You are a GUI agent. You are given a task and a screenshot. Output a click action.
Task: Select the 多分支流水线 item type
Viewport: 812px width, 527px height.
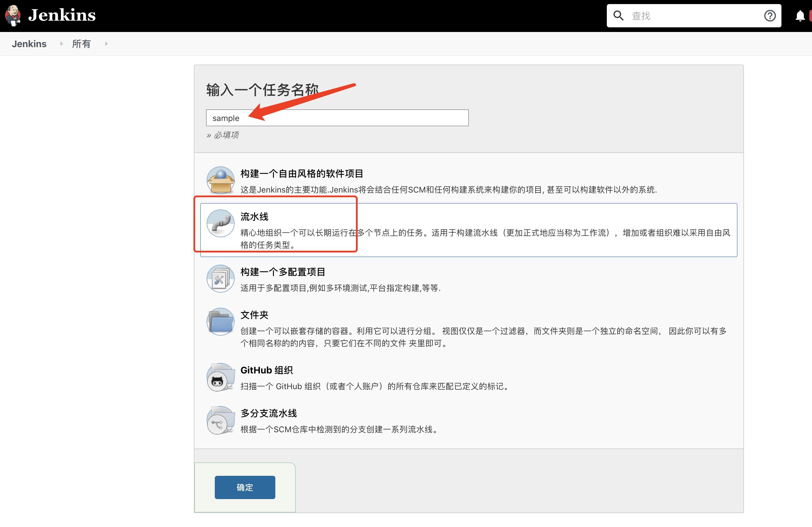point(268,413)
